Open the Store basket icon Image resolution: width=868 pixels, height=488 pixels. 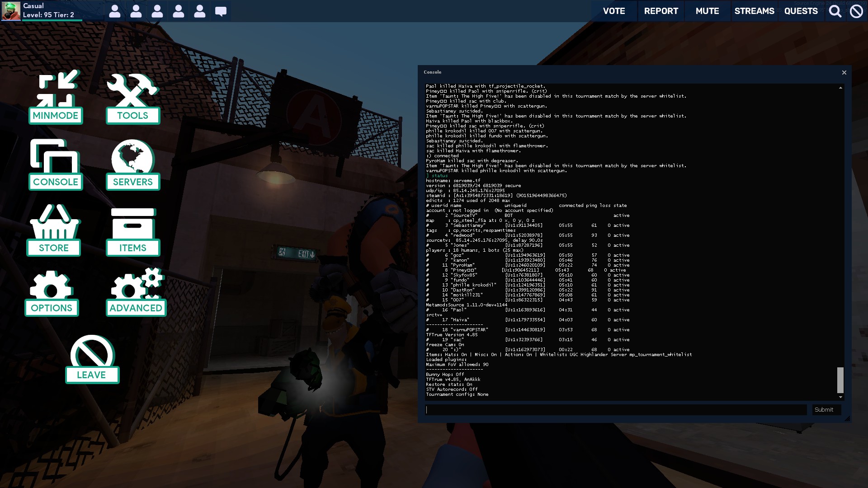tap(55, 221)
